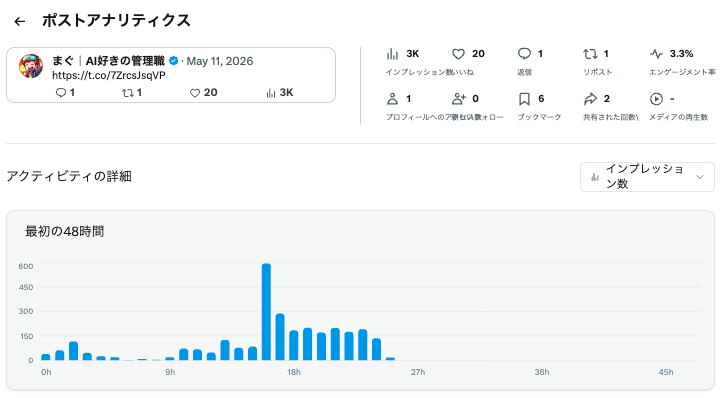Image resolution: width=723 pixels, height=398 pixels.
Task: Click the 36h axis label
Action: [542, 372]
